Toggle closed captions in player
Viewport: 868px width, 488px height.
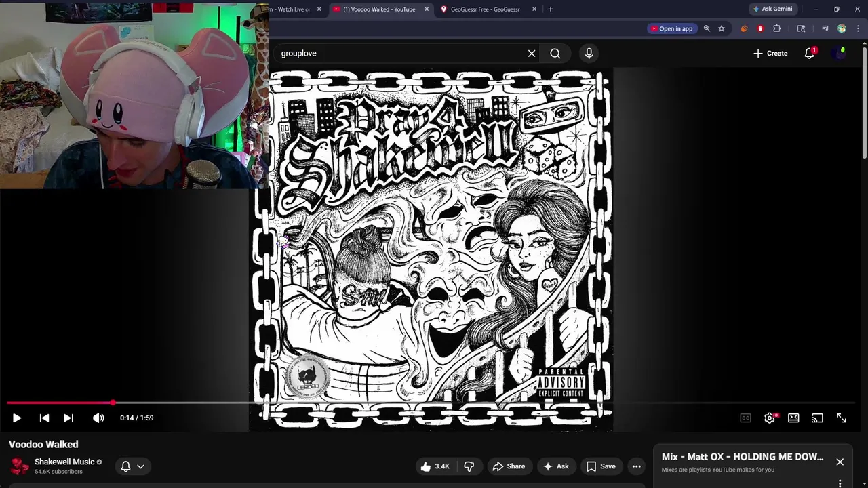[745, 418]
